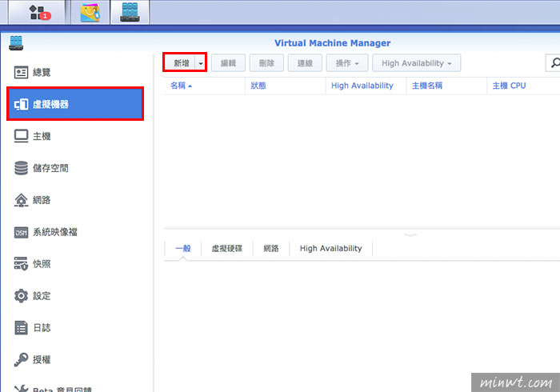Image resolution: width=560 pixels, height=392 pixels.
Task: Open 設定 in the sidebar
Action: point(75,296)
